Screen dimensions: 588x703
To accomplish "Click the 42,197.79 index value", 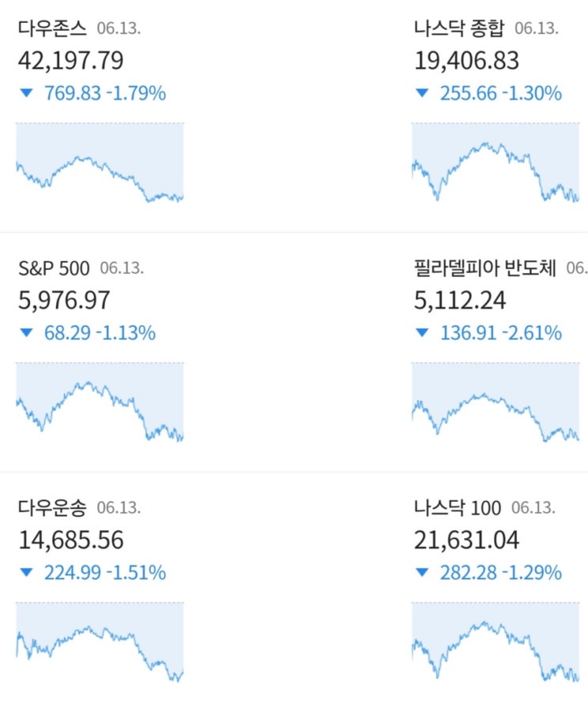I will [70, 61].
